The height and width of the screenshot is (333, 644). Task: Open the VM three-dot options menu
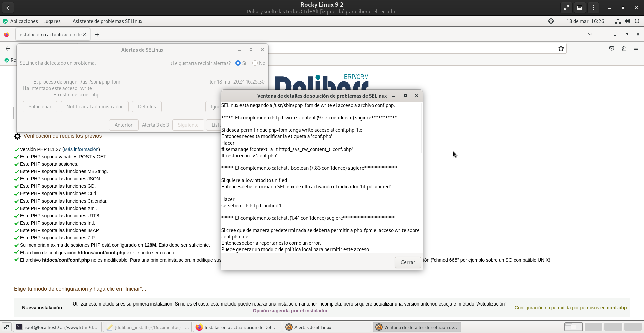593,8
